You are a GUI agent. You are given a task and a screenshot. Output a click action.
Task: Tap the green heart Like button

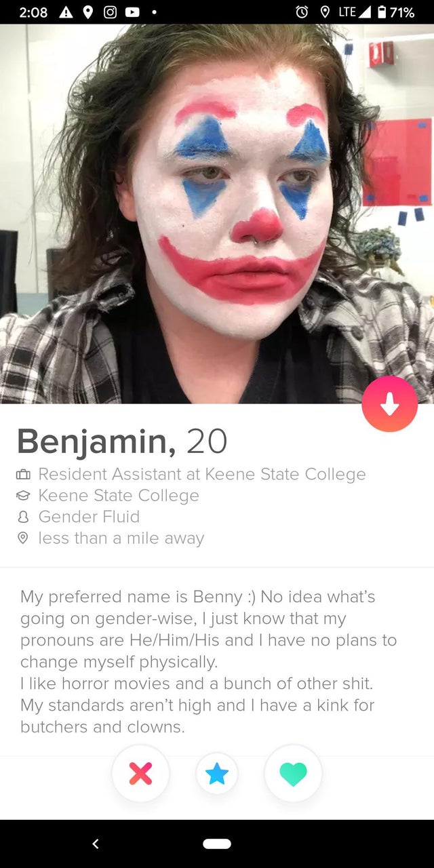(293, 774)
